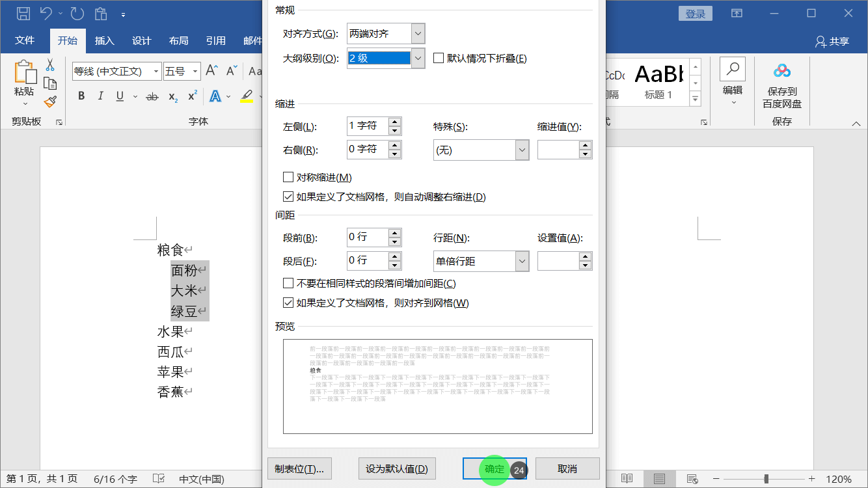Open the 文件 tab

[x=25, y=40]
